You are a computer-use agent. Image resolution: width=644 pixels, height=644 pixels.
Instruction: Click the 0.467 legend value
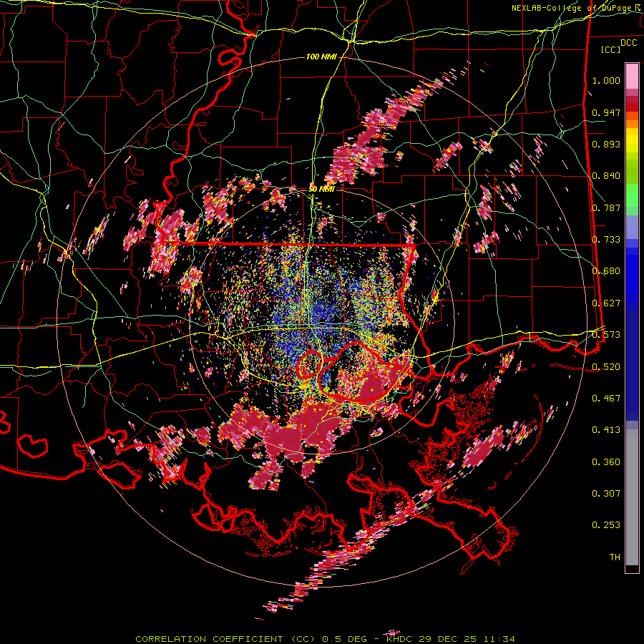606,399
